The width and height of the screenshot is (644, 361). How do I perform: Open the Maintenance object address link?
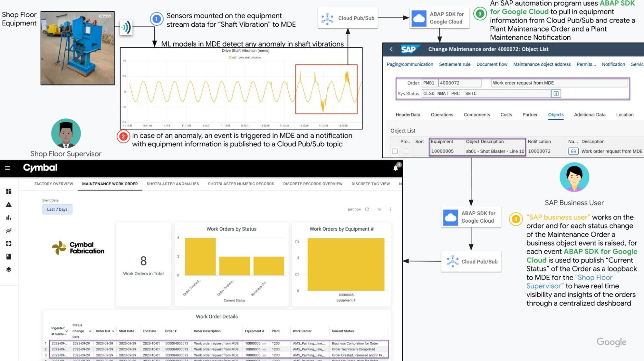point(542,64)
